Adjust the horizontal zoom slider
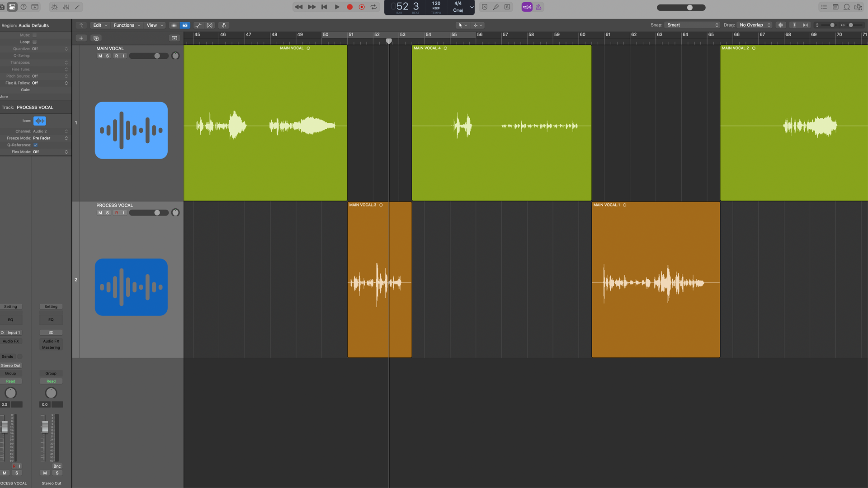Viewport: 868px width, 488px height. [x=854, y=25]
